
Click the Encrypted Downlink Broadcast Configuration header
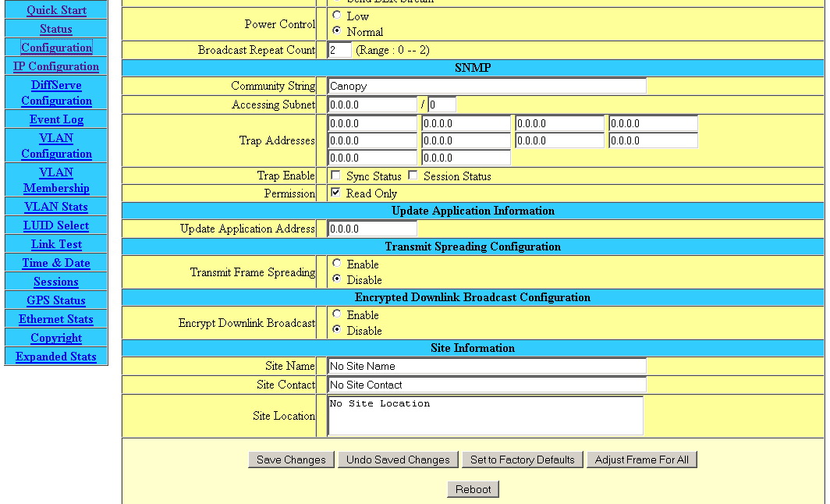[473, 297]
